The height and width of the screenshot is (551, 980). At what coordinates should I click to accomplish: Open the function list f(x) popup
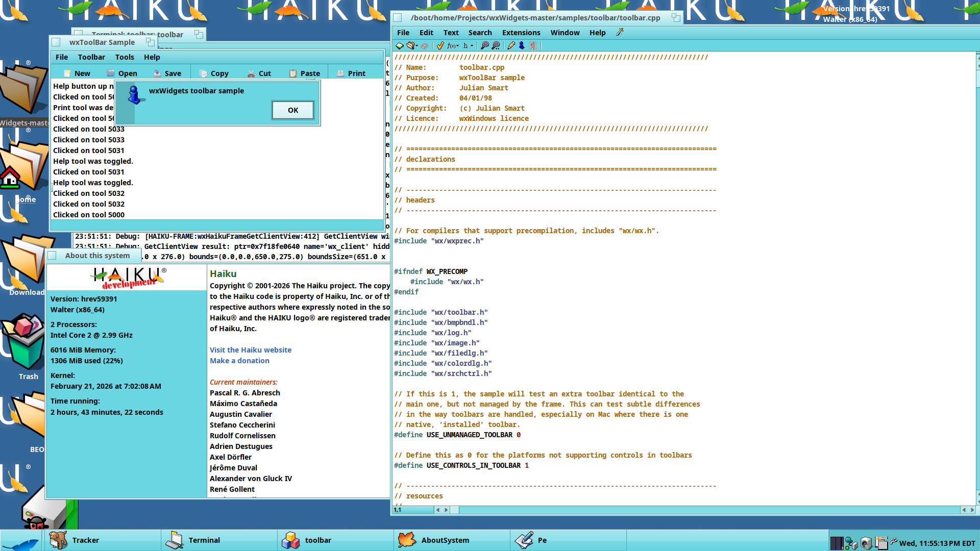click(452, 45)
